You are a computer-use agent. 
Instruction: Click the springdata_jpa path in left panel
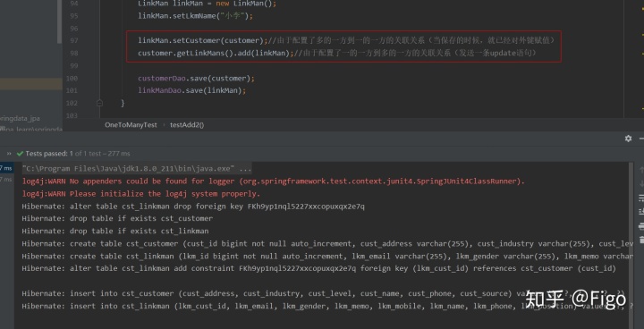point(20,118)
